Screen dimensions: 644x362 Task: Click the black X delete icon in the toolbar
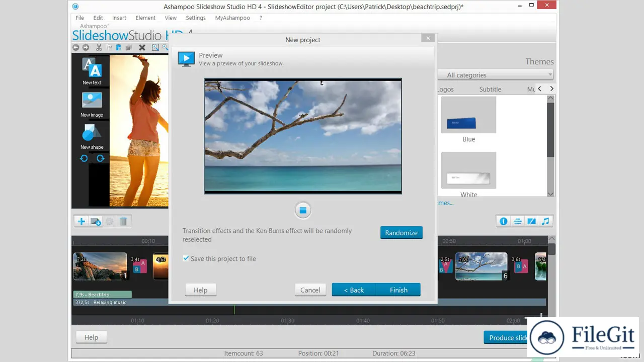point(142,47)
